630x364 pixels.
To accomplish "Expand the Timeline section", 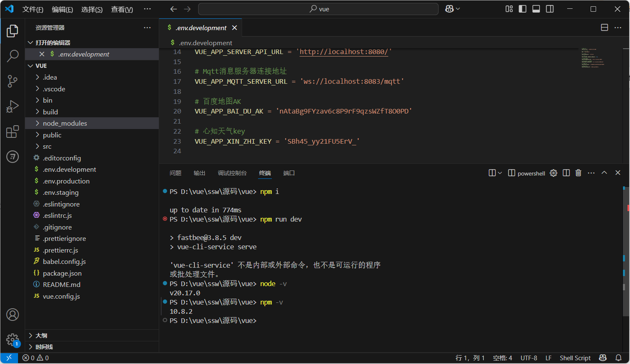I will click(92, 347).
